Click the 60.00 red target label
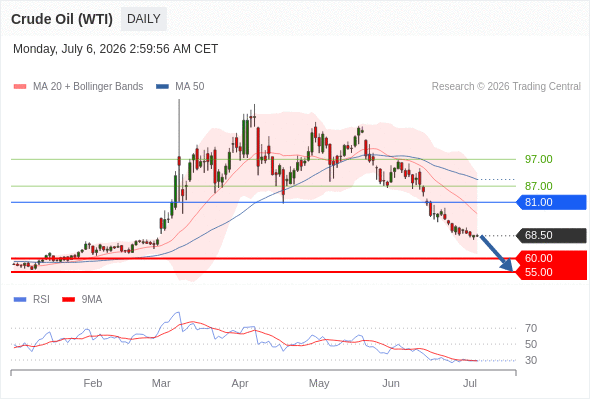Image resolution: width=590 pixels, height=400 pixels. [538, 258]
